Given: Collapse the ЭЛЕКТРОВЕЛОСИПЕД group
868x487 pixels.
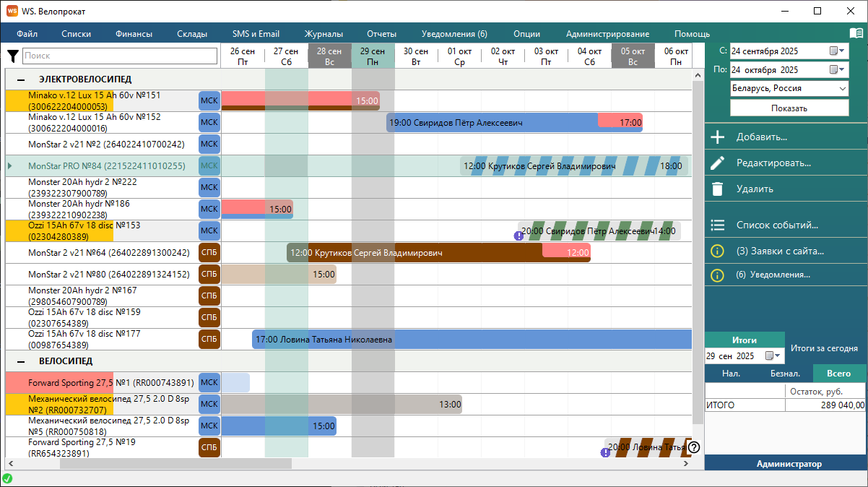Looking at the screenshot, I should (x=21, y=79).
